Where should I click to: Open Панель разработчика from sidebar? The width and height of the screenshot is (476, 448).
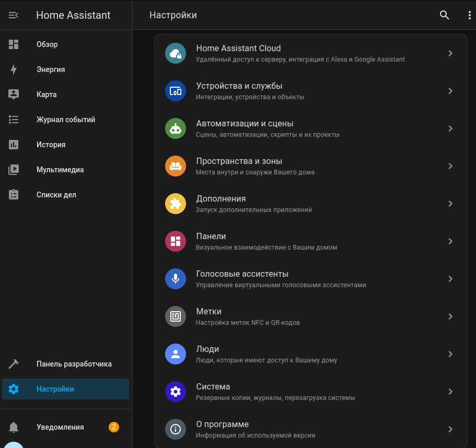pos(74,364)
